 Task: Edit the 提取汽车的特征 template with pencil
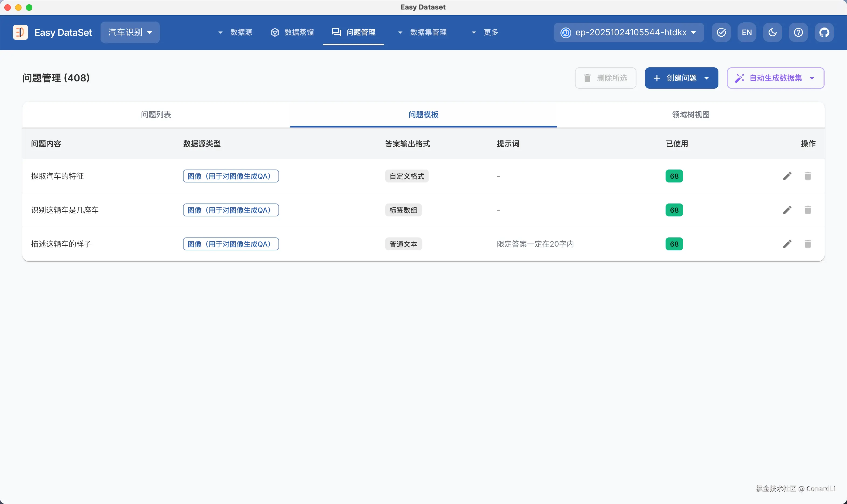click(x=787, y=176)
